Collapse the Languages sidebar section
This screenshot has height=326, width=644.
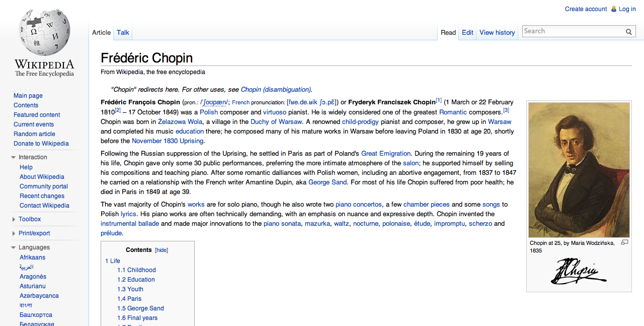pyautogui.click(x=14, y=247)
